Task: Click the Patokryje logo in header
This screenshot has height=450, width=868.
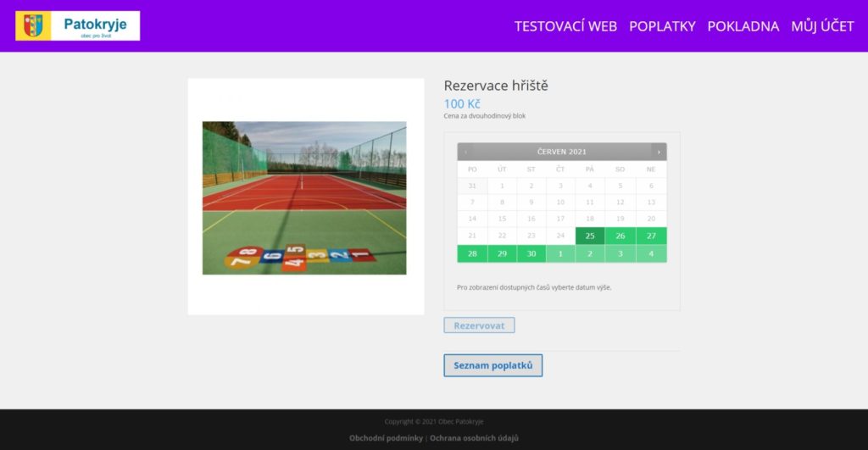Action: click(77, 25)
